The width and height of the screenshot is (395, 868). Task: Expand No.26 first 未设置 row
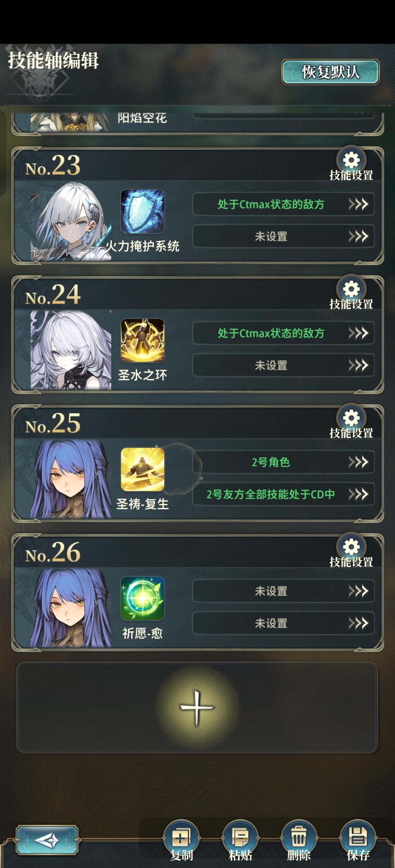283,591
